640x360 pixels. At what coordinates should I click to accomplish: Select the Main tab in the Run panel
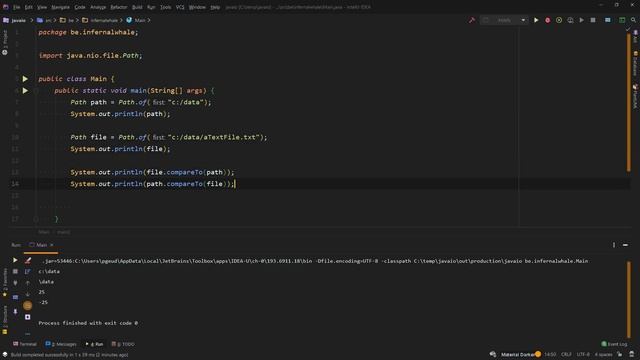point(41,245)
